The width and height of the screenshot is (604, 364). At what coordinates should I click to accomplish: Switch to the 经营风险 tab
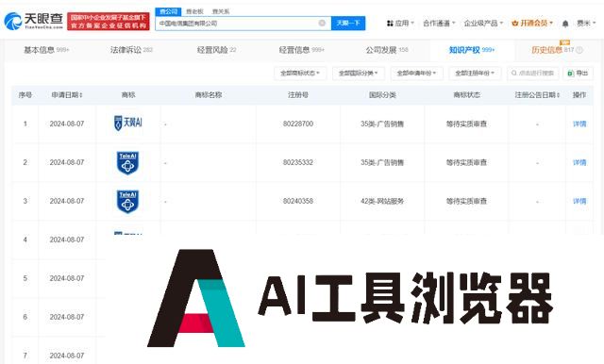216,50
